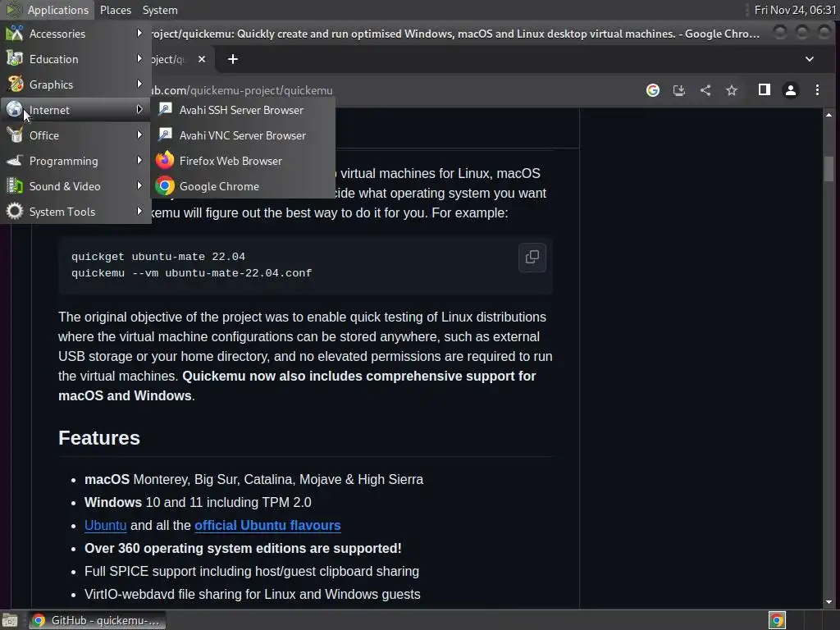The width and height of the screenshot is (840, 630).
Task: Expand the Graphics submenu arrow
Action: pos(139,84)
